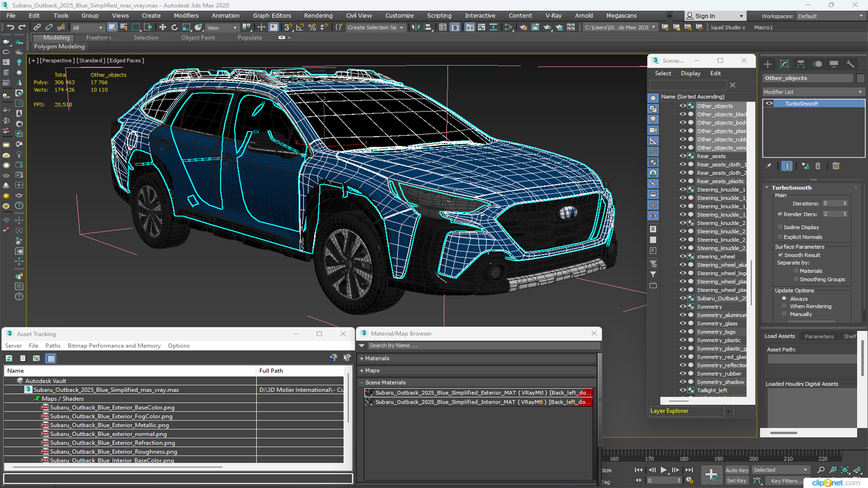The width and height of the screenshot is (868, 488).
Task: Enable Isoline Display in TurboSmooth
Action: [780, 227]
